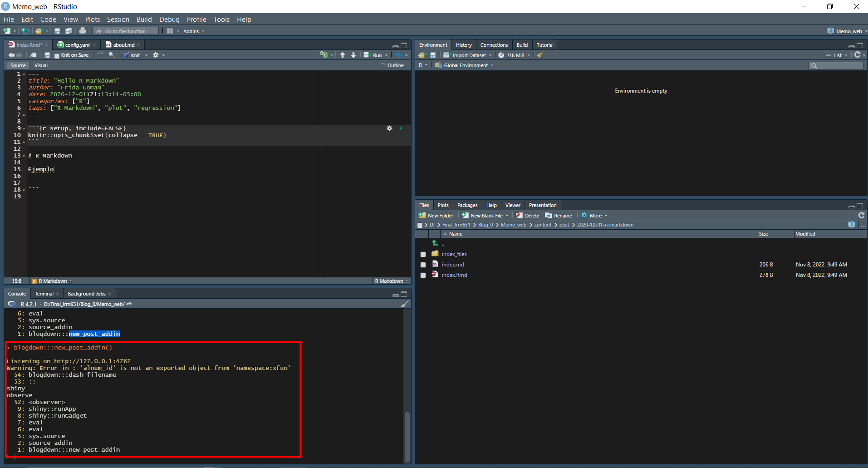This screenshot has width=868, height=468.
Task: Run the setup chunk with green arrow
Action: point(401,128)
